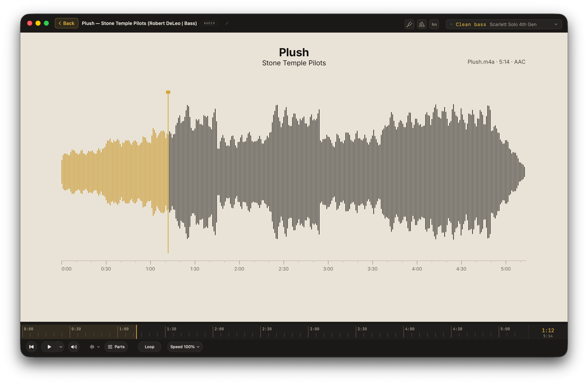Close the window with red button
The height and width of the screenshot is (384, 588).
(x=30, y=23)
